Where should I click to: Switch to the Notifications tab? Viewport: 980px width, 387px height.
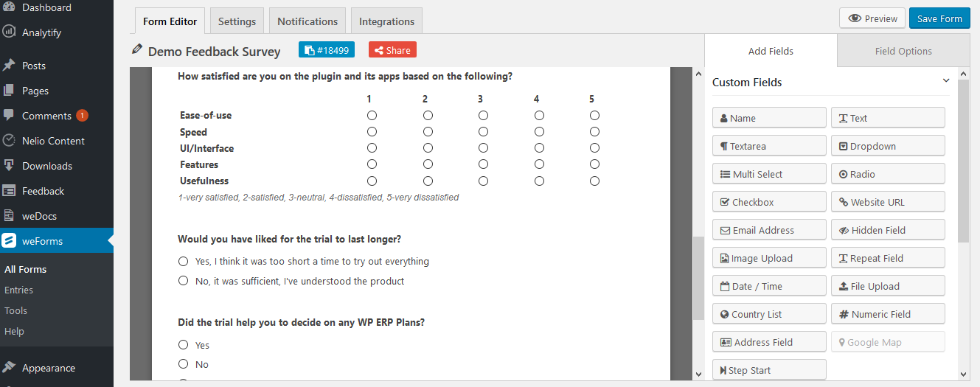coord(307,21)
